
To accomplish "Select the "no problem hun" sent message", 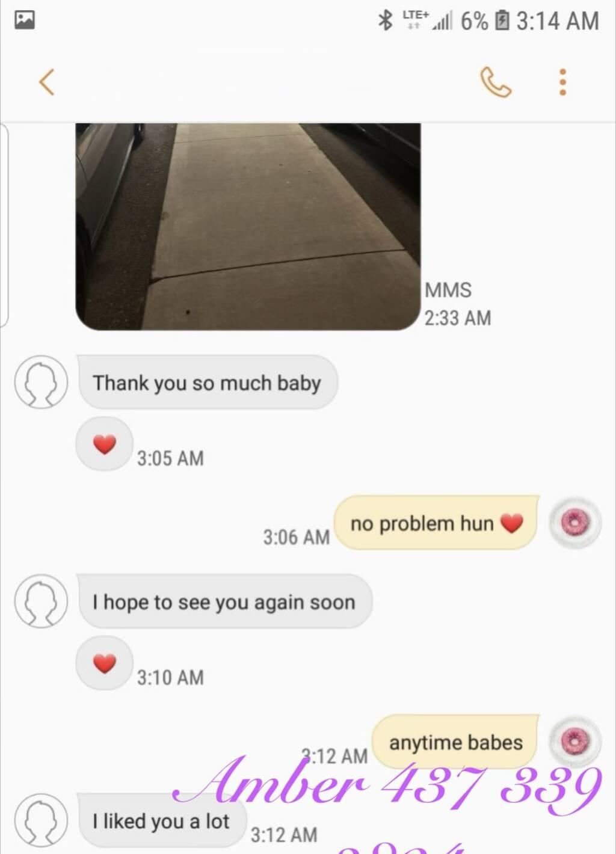I will pos(437,523).
